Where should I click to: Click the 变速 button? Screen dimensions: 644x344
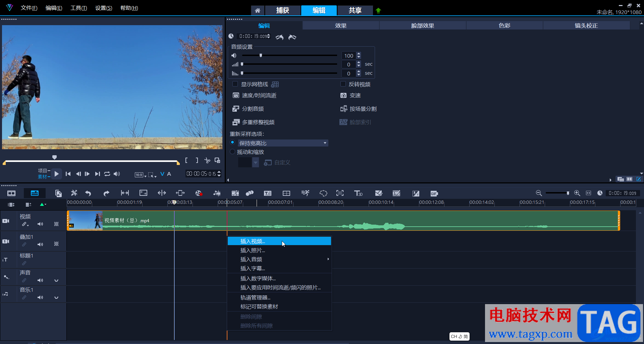pyautogui.click(x=351, y=96)
